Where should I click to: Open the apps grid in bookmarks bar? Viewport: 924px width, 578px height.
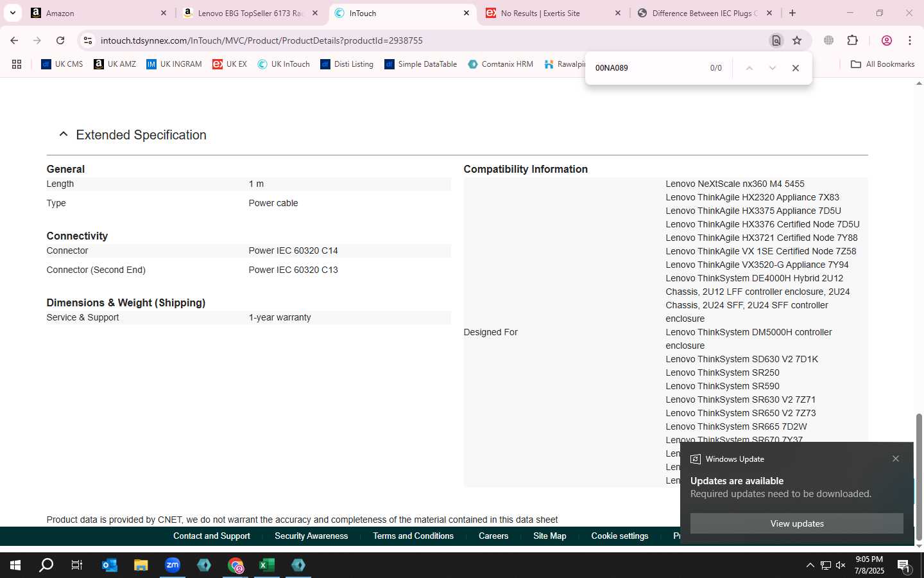(x=17, y=64)
